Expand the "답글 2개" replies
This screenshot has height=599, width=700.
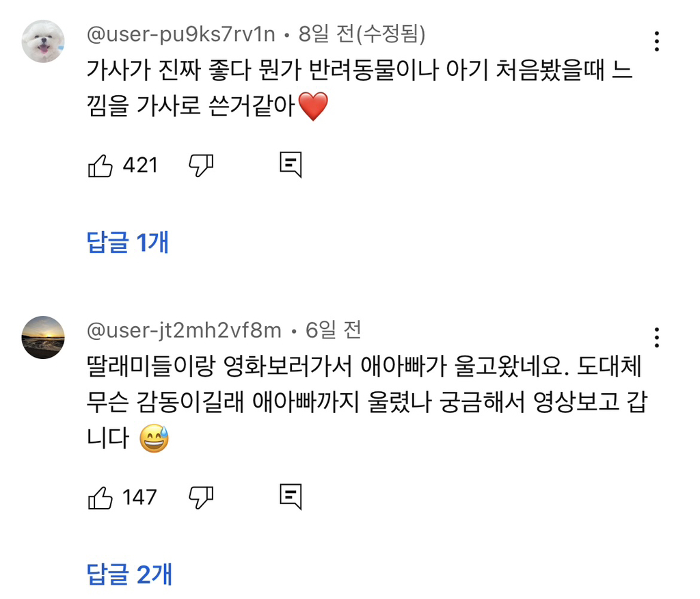[x=130, y=574]
